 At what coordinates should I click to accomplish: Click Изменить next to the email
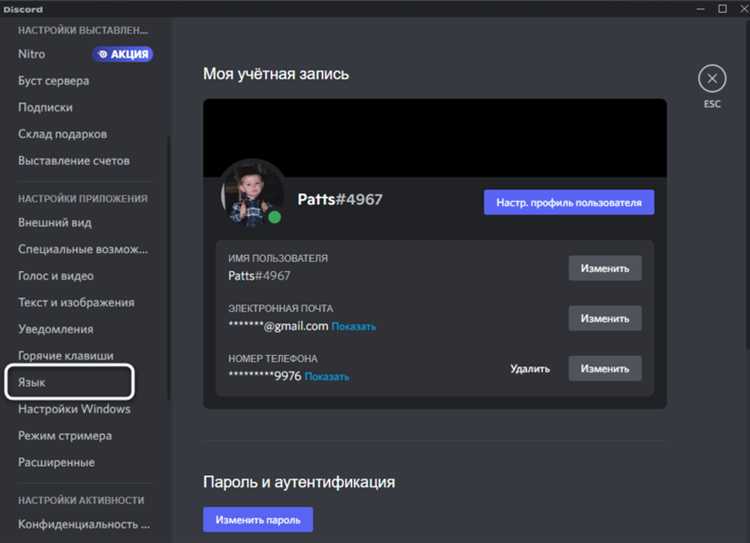coord(605,319)
